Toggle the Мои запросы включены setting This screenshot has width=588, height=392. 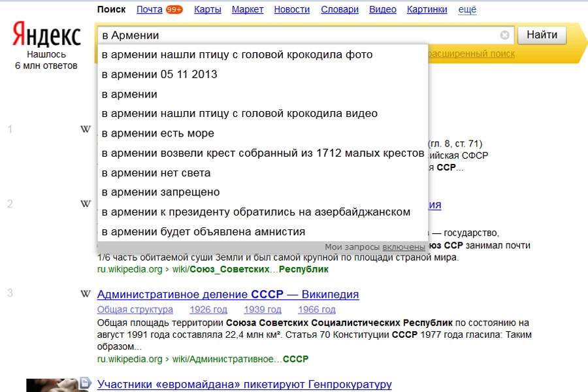tap(403, 247)
